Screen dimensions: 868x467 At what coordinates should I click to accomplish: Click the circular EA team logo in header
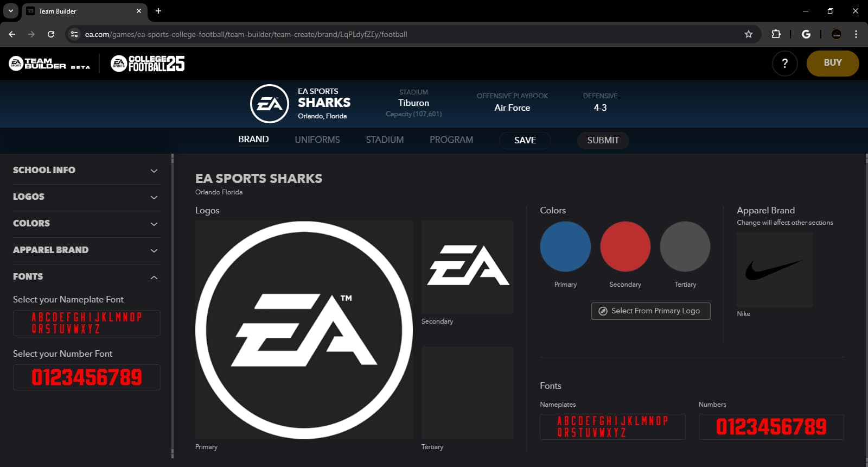[269, 104]
